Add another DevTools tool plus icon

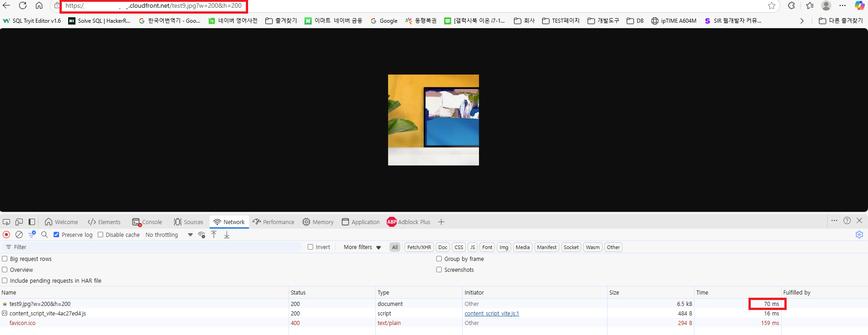click(441, 222)
